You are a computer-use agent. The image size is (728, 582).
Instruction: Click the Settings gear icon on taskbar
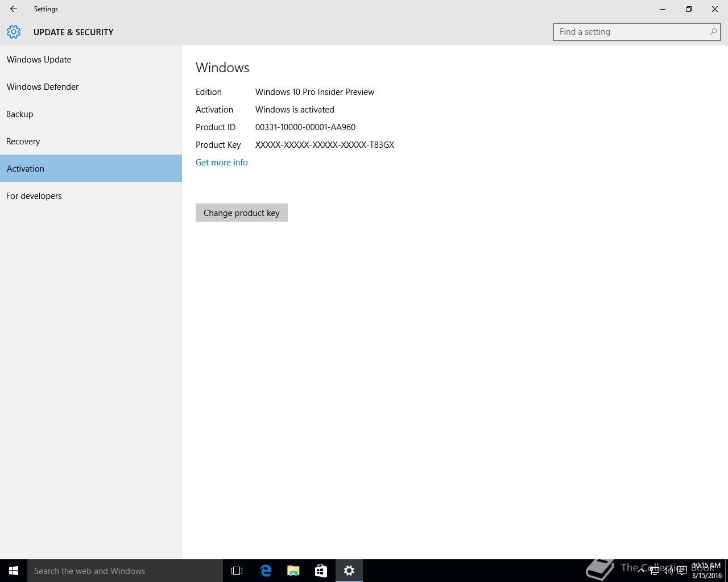pos(349,571)
